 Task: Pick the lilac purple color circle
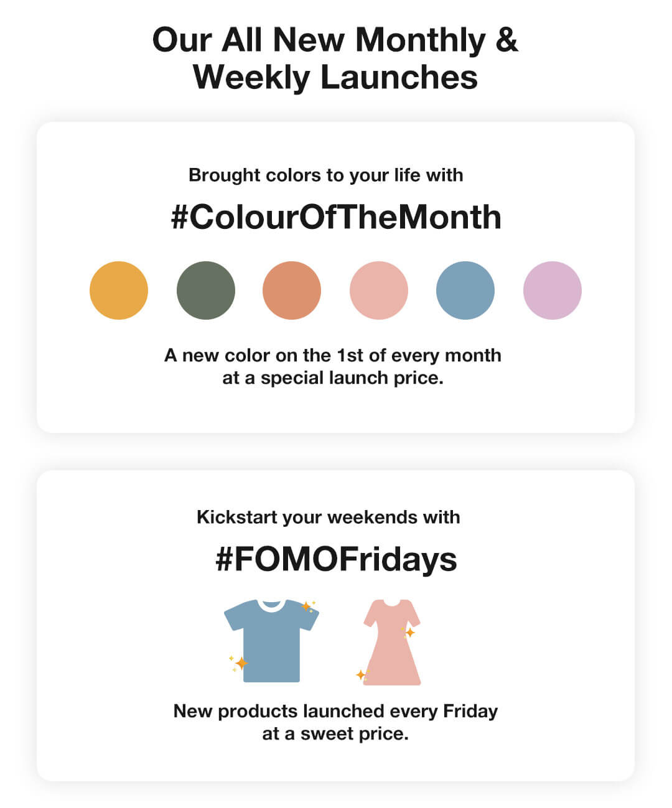[x=553, y=290]
